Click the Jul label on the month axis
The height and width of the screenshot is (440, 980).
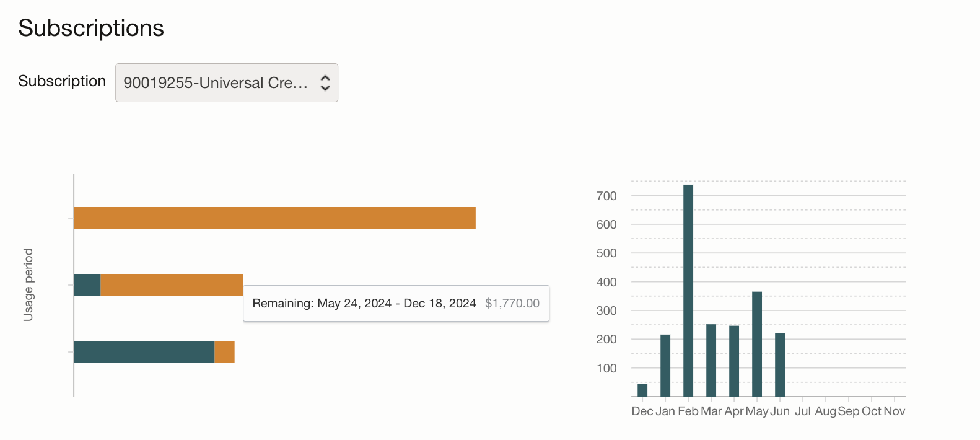tap(803, 411)
